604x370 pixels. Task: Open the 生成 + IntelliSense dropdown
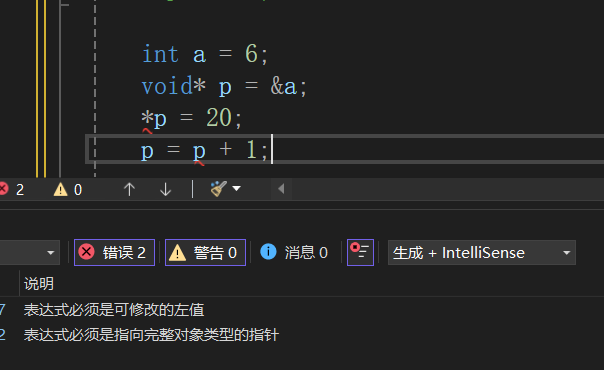pyautogui.click(x=482, y=253)
